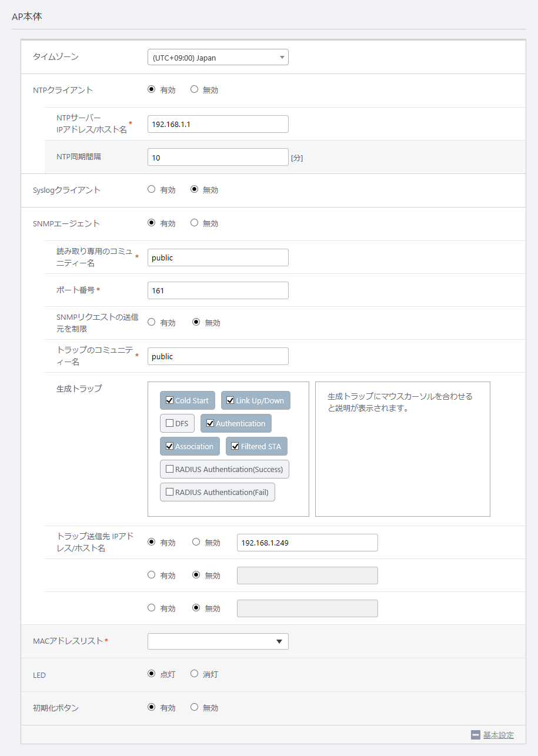This screenshot has height=756, width=538.
Task: Set LED to 消灯
Action: (194, 674)
